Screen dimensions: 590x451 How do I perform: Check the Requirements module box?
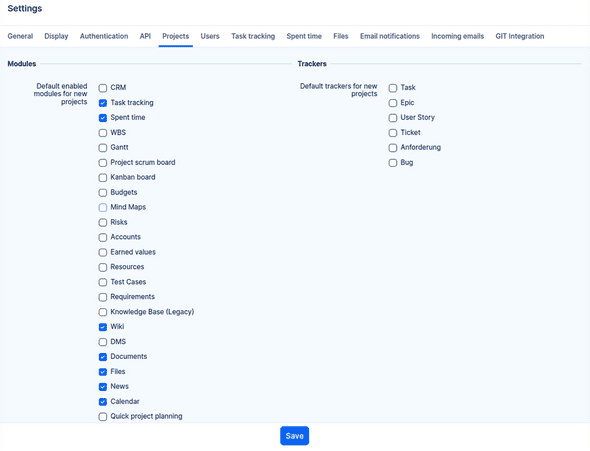pyautogui.click(x=103, y=297)
